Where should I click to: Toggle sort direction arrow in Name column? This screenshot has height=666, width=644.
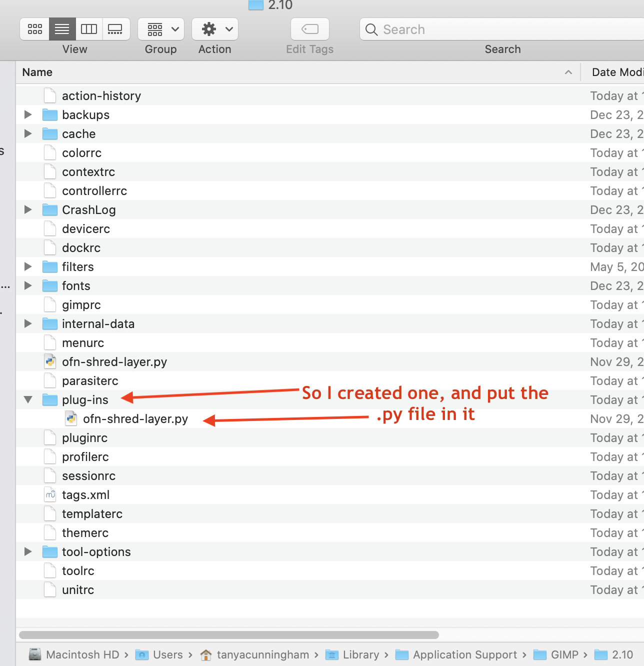(x=568, y=72)
